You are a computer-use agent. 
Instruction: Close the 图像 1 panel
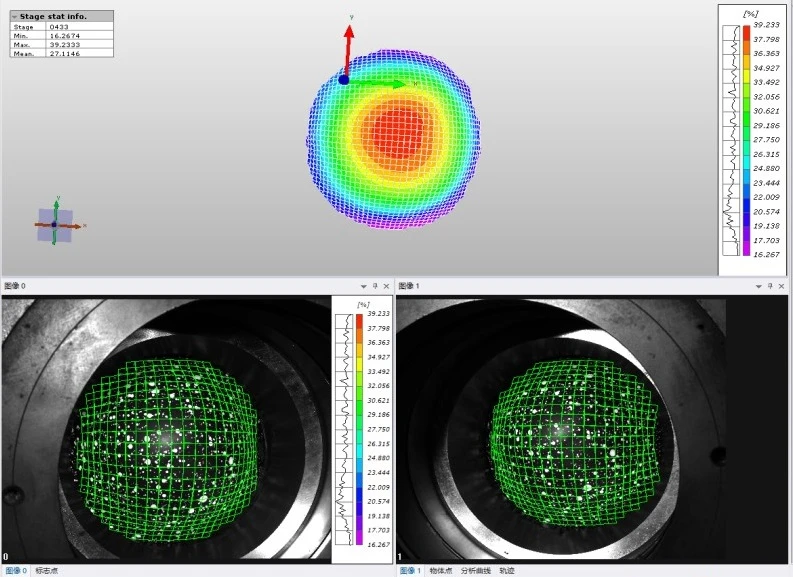[782, 286]
